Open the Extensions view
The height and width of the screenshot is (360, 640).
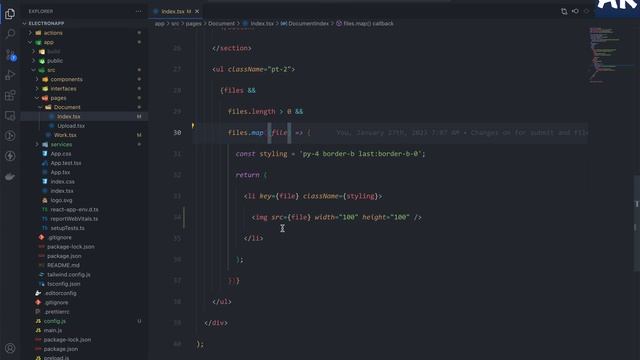click(10, 95)
